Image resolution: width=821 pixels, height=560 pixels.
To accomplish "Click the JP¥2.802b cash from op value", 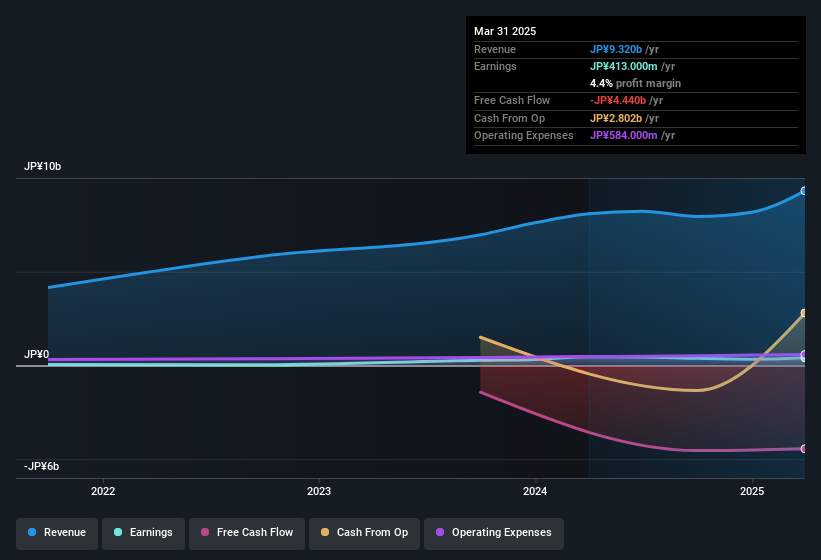I will pos(616,118).
